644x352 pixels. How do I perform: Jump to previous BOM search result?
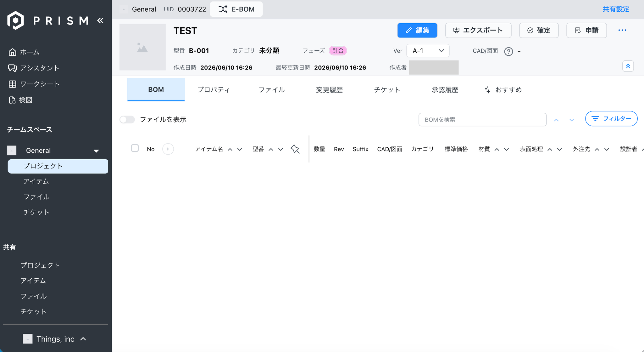tap(556, 120)
